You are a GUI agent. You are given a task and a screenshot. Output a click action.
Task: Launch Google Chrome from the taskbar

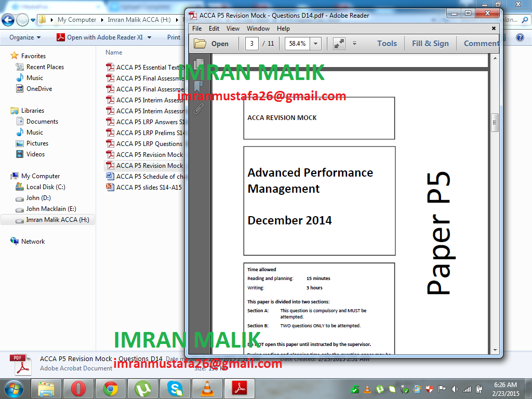pyautogui.click(x=111, y=389)
